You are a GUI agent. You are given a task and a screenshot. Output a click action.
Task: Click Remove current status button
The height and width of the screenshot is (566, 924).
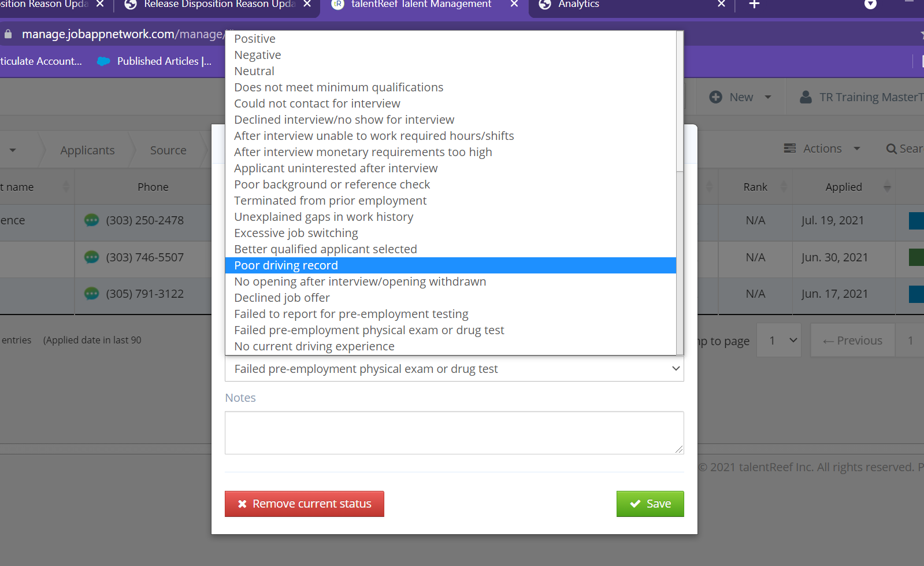(x=305, y=504)
